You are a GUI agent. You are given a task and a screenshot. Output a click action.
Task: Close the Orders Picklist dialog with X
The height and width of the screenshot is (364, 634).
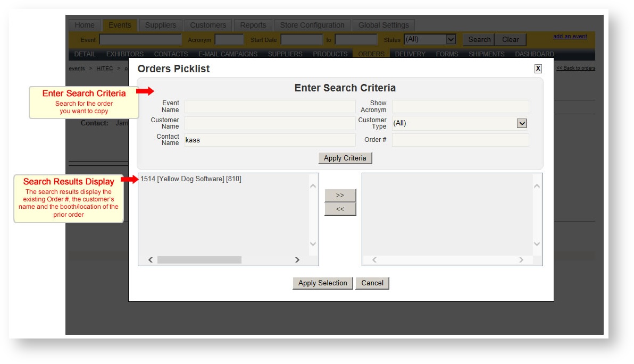[x=538, y=69]
